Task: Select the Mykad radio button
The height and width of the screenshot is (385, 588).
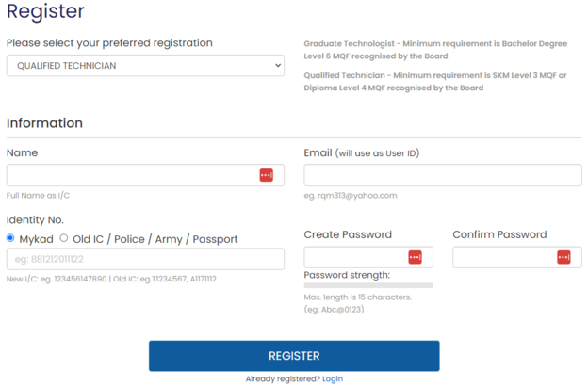Action: point(11,238)
